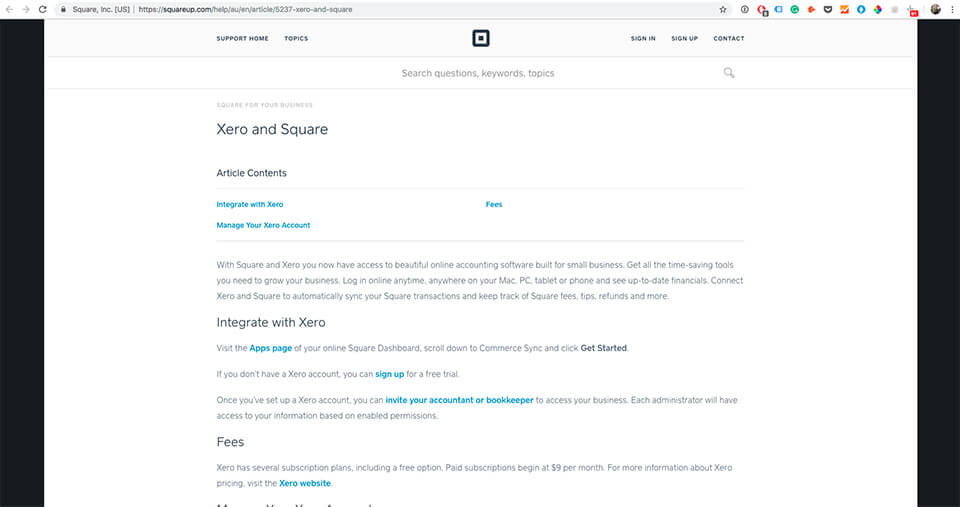Open the Support Home menu item
This screenshot has width=960, height=507.
pos(242,39)
